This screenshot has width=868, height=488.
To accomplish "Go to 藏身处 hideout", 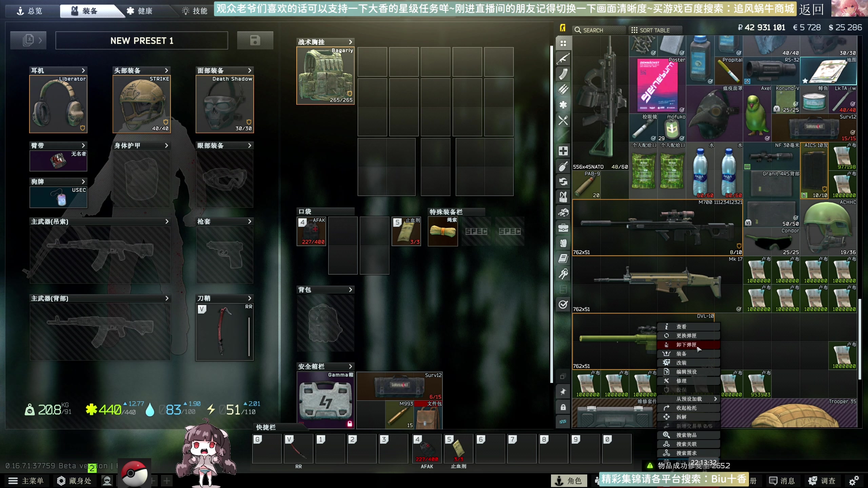I will (x=75, y=481).
